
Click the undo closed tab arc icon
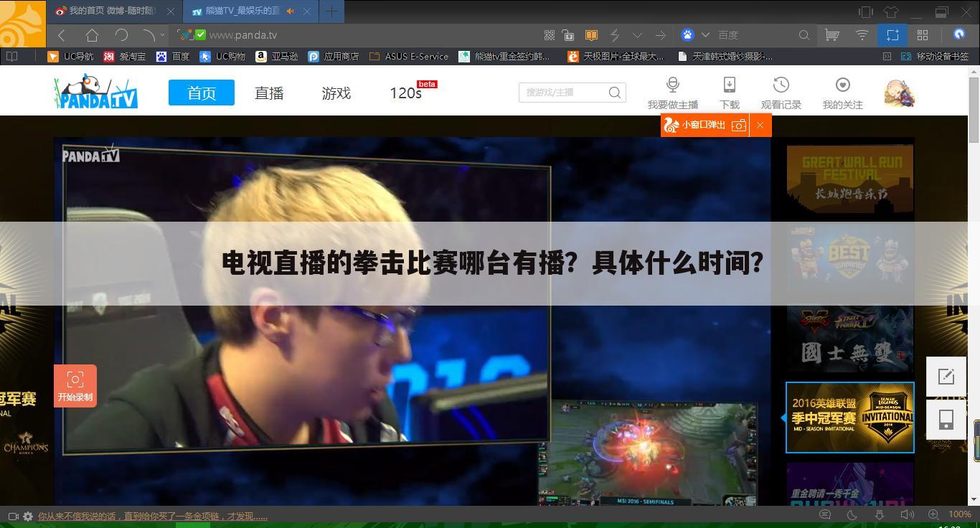point(149,34)
